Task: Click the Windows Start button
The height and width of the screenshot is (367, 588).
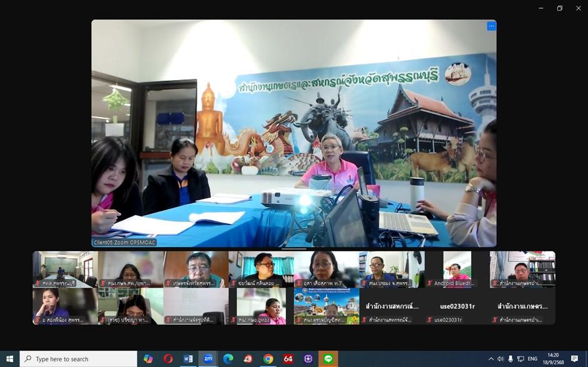Action: 9,359
